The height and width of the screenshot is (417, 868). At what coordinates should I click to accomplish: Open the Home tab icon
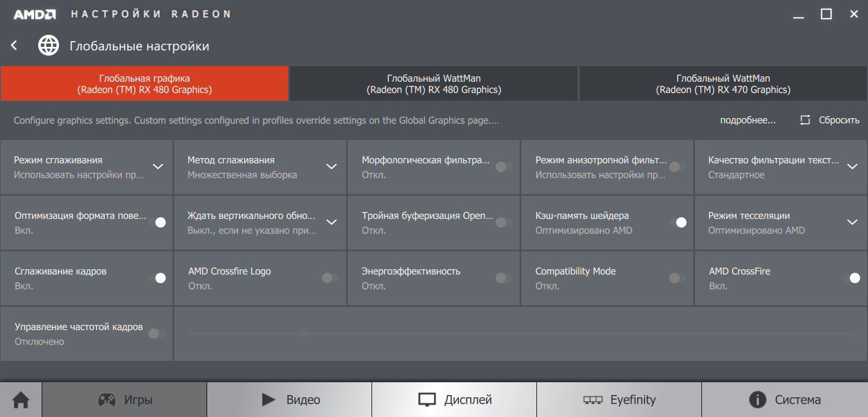pos(21,400)
